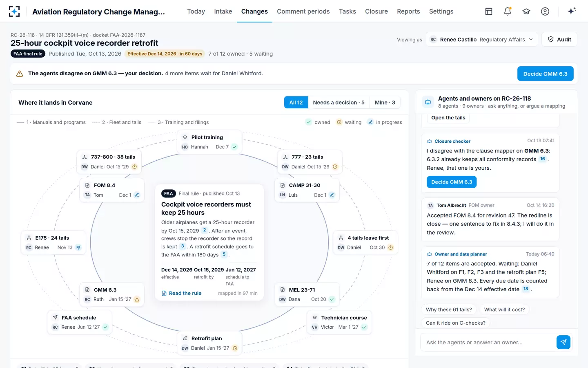Open citation 16 in Closure checker message
This screenshot has height=368, width=588.
point(542,159)
